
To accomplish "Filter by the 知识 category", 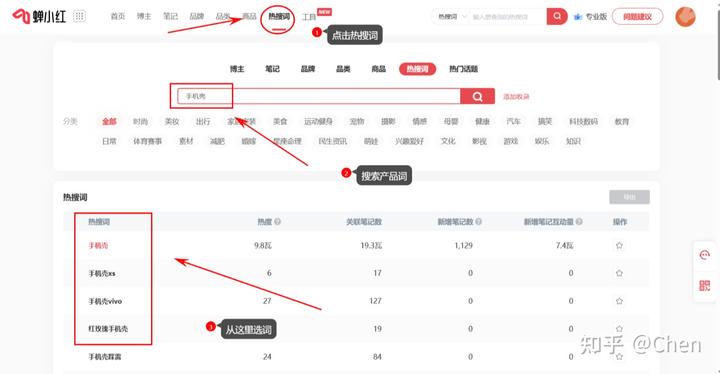I will coord(573,142).
